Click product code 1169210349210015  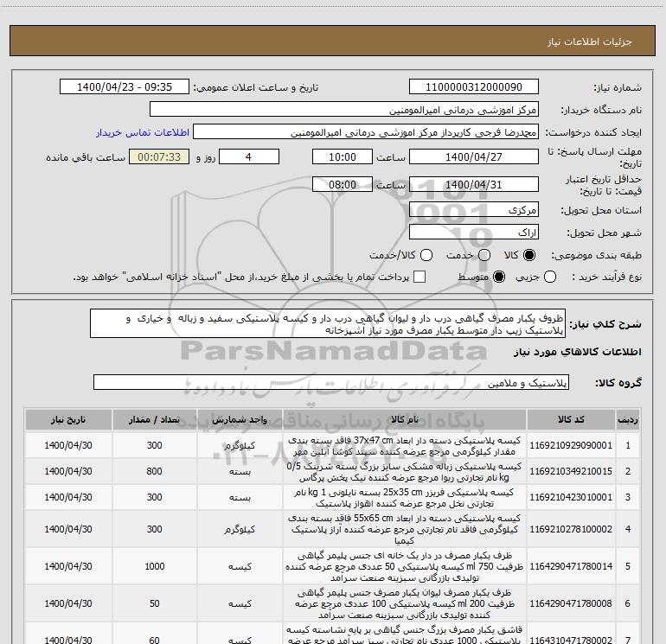571,472
